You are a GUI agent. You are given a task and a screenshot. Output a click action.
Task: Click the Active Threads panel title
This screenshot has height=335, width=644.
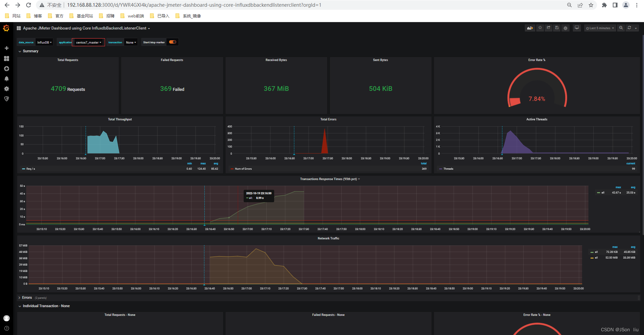[537, 119]
